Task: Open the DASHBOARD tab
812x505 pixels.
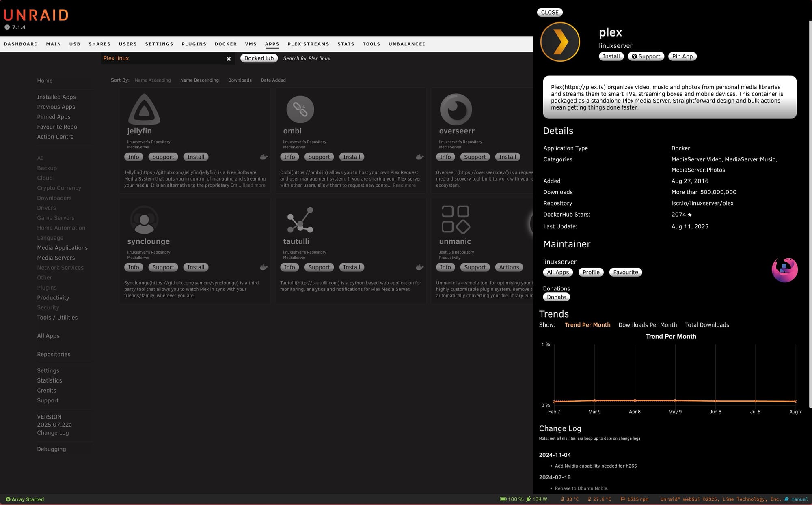Action: (21, 44)
